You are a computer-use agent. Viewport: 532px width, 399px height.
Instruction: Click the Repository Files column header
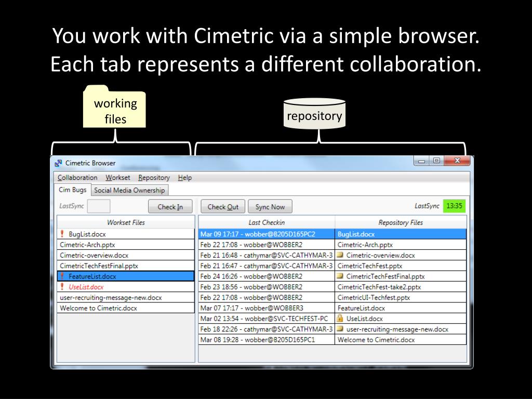tap(401, 222)
